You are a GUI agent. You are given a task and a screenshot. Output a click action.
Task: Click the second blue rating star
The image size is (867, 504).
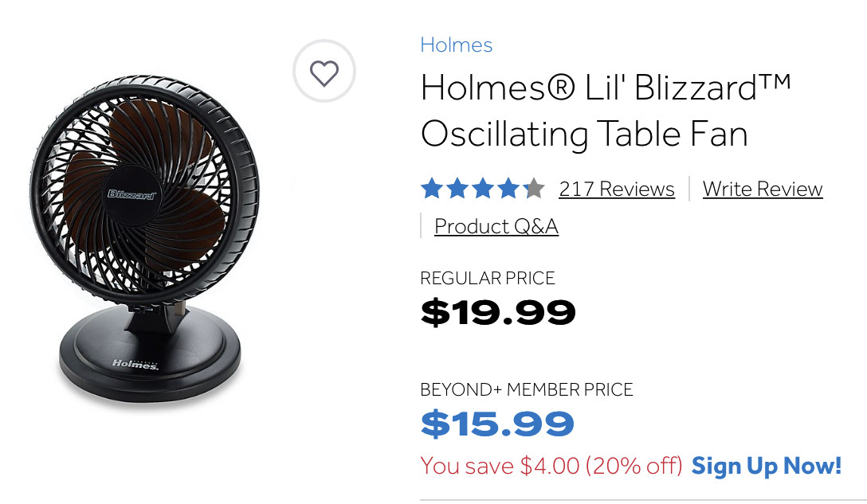457,189
